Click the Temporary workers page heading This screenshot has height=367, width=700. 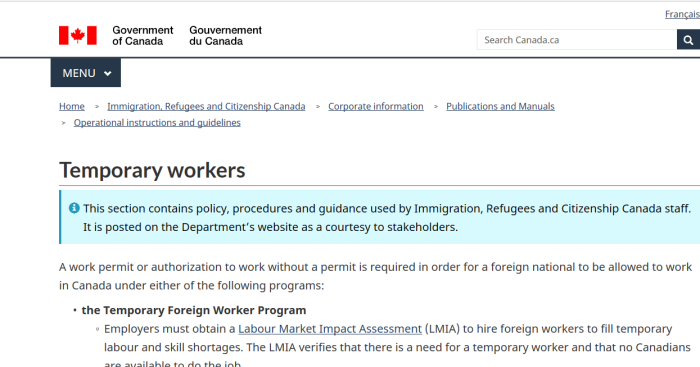click(x=152, y=170)
